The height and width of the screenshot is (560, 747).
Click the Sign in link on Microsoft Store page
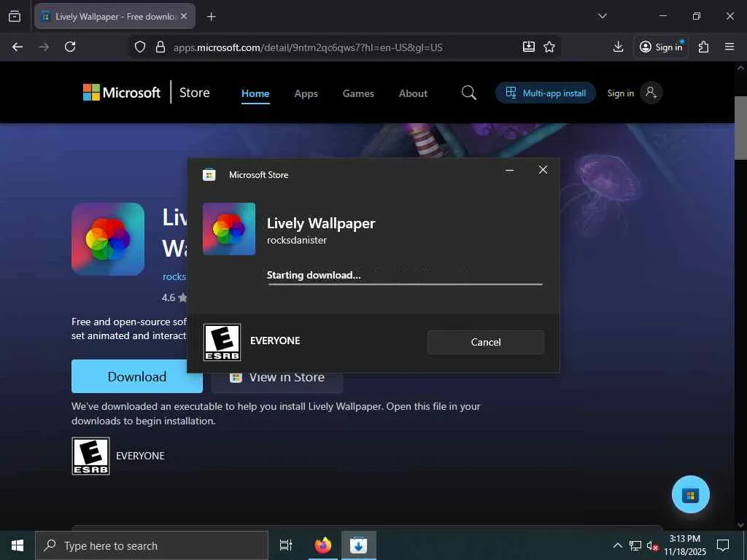pos(620,93)
